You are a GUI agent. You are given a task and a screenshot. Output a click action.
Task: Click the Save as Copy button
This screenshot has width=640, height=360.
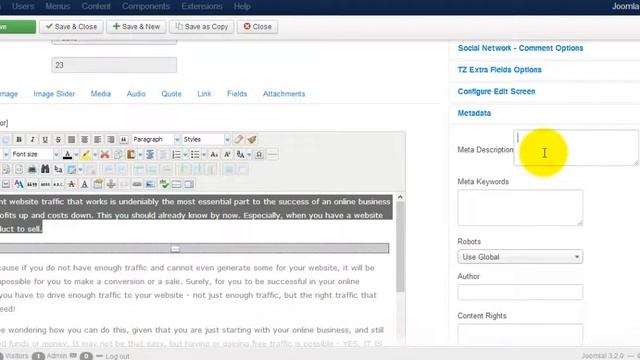click(x=202, y=27)
